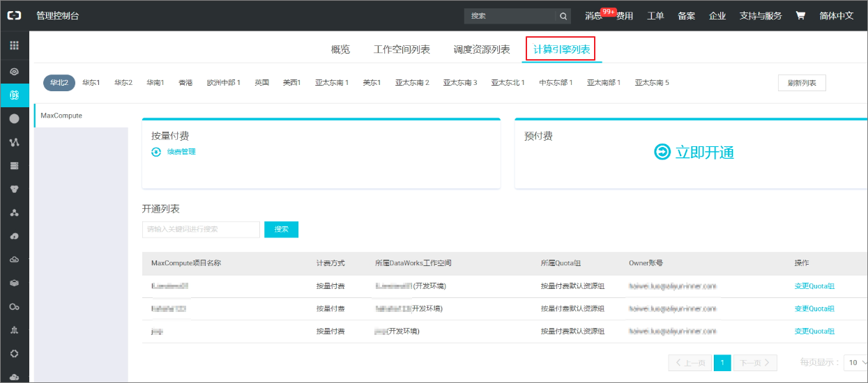Open the 每页显示 10 dropdown
The height and width of the screenshot is (383, 868).
[855, 363]
